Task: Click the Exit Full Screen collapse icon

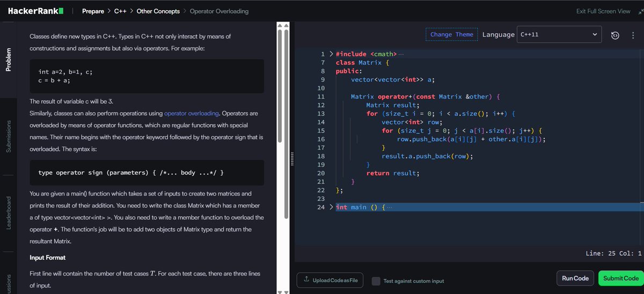Action: pos(640,11)
